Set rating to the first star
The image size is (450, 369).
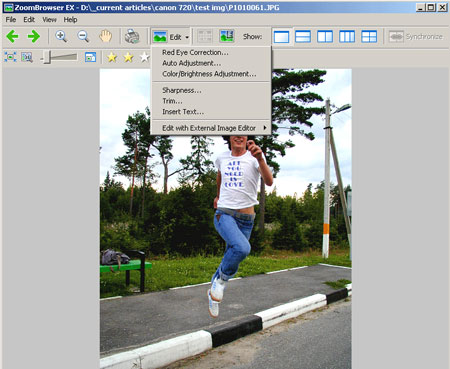click(x=112, y=57)
